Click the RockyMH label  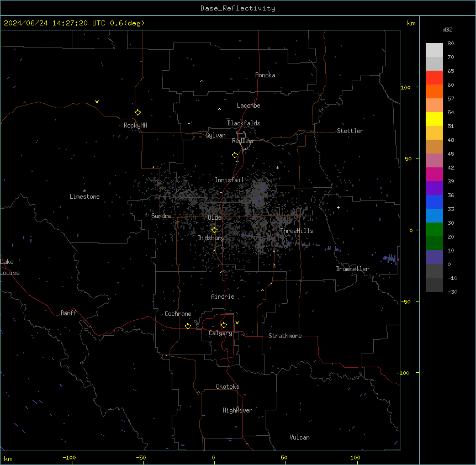tap(135, 125)
